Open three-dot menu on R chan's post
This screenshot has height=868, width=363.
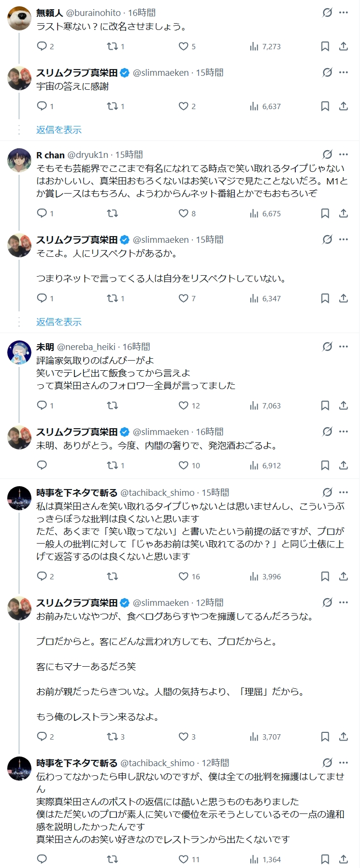point(344,154)
